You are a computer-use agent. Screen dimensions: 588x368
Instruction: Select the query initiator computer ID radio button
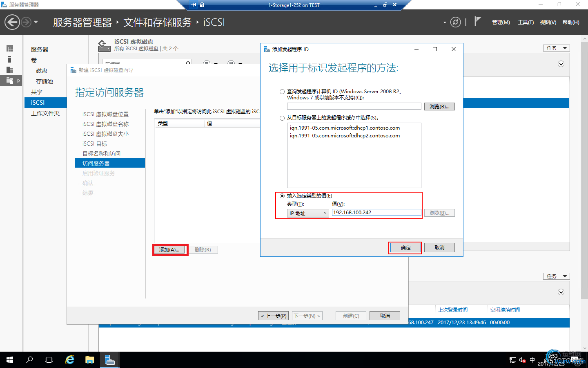282,92
